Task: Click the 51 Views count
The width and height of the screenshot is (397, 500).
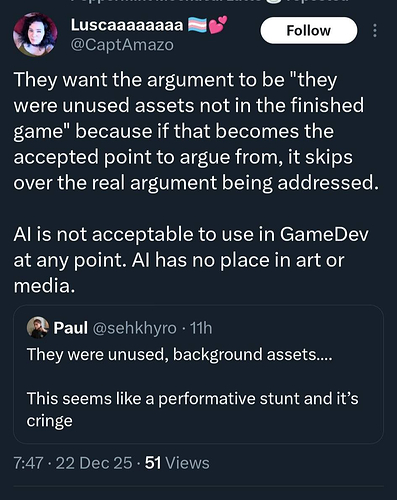Action: (177, 463)
